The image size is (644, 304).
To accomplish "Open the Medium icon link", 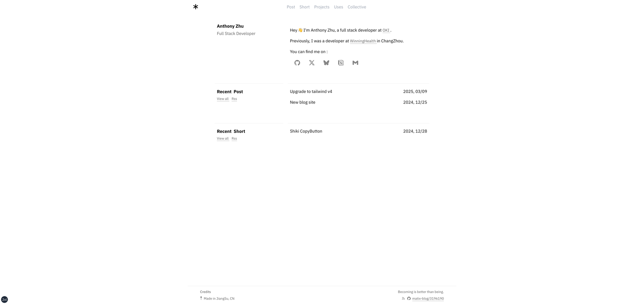I will coord(355,63).
